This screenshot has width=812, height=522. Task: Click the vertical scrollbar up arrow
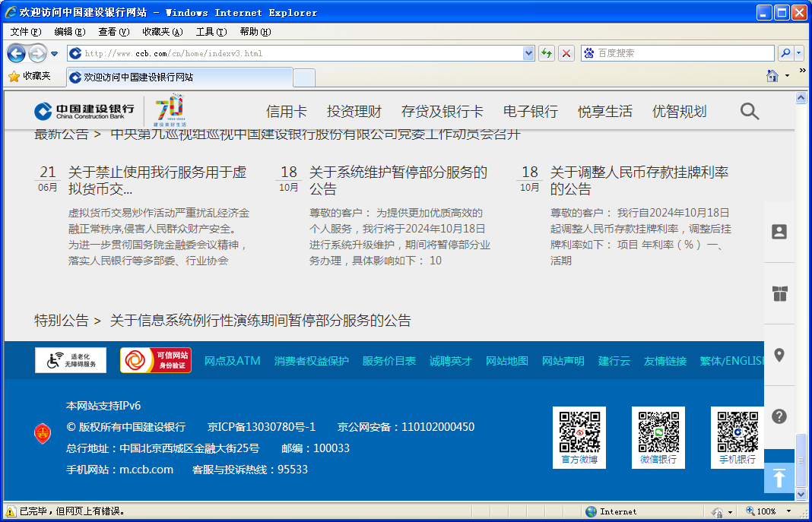tap(801, 98)
